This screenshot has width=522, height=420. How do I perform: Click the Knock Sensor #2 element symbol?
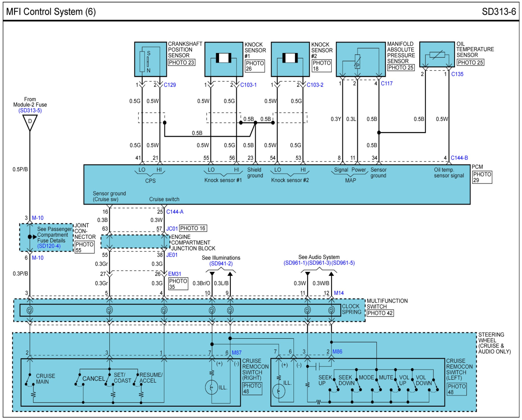290,58
